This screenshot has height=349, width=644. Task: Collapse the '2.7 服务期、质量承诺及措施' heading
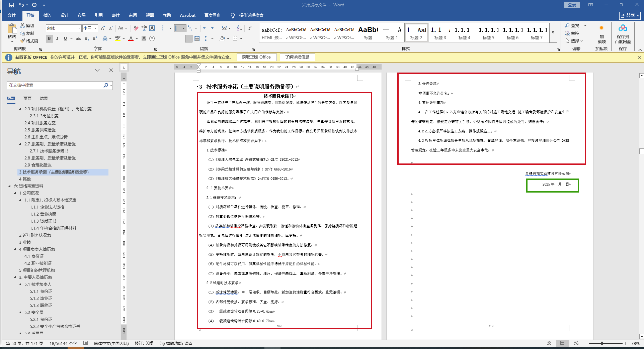[x=20, y=144]
